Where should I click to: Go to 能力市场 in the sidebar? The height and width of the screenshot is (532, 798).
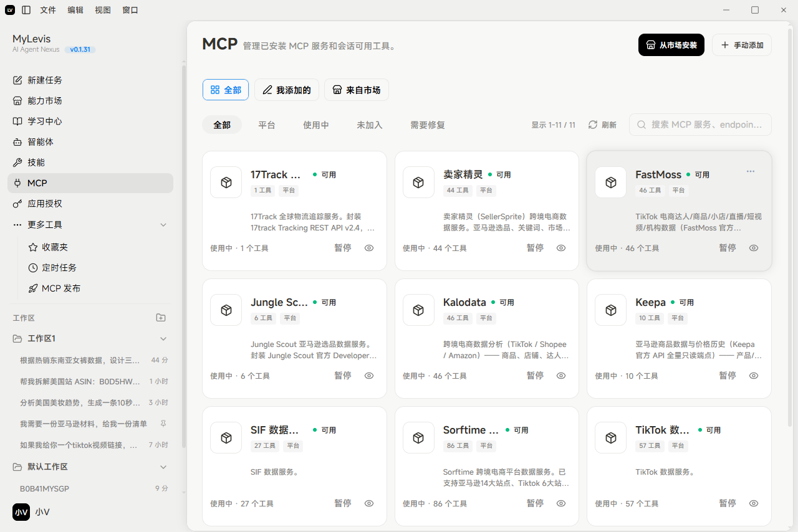(90, 101)
